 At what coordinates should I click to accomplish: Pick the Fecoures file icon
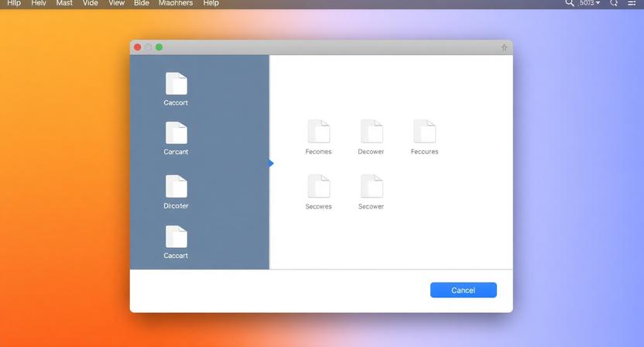click(424, 132)
